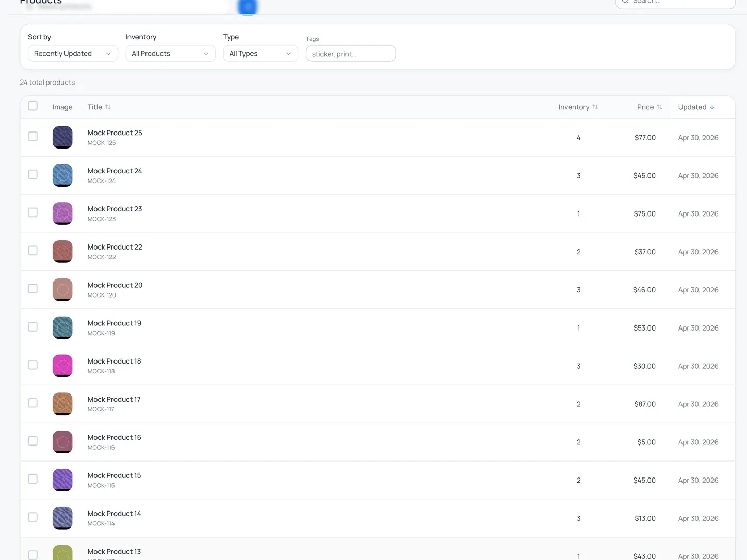Check the select-all products checkbox
The image size is (747, 560).
point(33,106)
